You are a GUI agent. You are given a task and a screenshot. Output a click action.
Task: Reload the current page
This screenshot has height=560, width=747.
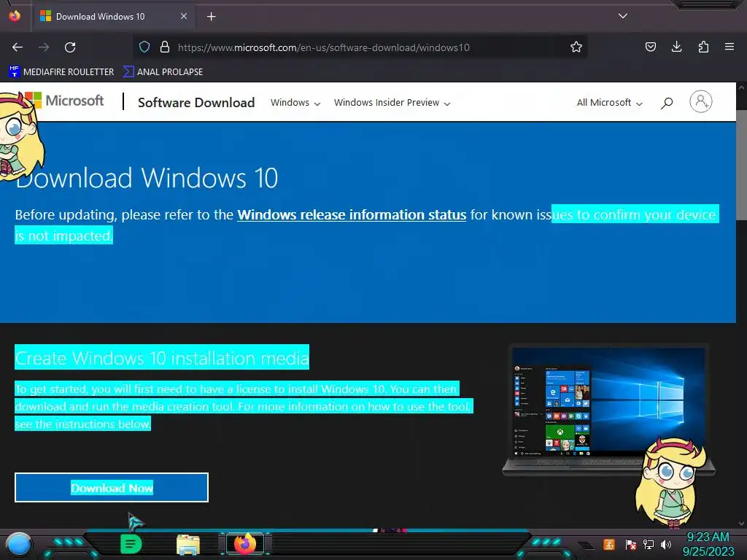[70, 47]
